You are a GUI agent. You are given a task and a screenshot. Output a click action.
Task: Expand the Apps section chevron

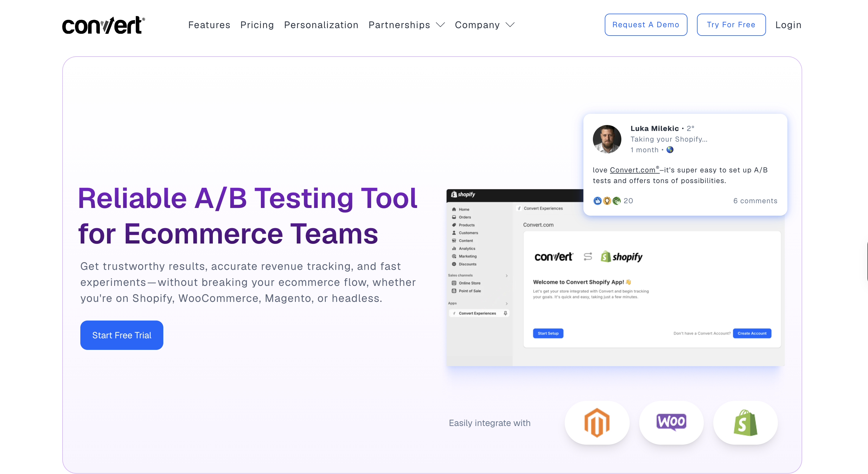[x=506, y=303]
